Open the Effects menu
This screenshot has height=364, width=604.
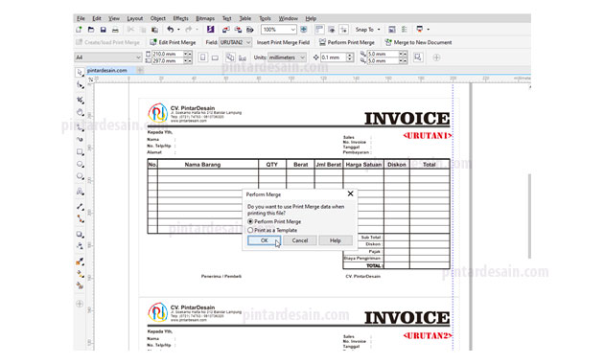[x=180, y=18]
